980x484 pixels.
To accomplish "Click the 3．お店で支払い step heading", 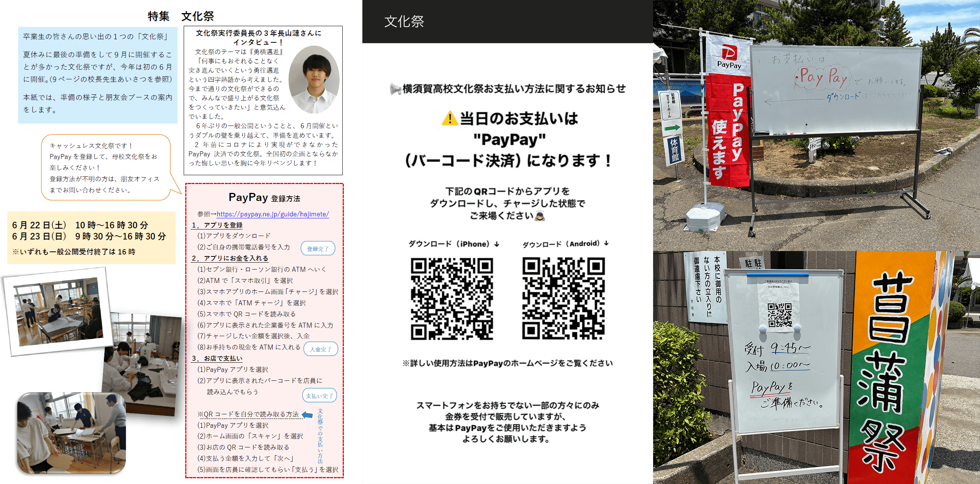I will tap(217, 358).
